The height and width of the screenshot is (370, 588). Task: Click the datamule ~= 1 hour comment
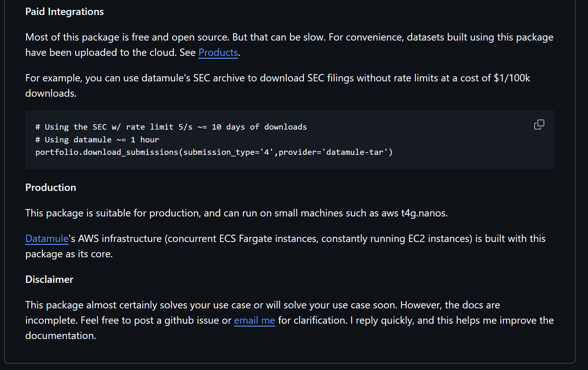(97, 140)
